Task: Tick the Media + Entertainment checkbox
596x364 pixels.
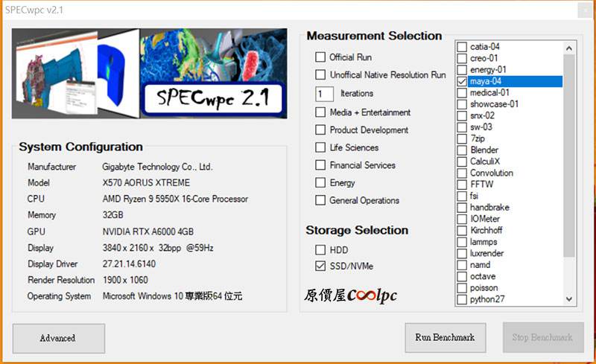Action: (x=320, y=112)
